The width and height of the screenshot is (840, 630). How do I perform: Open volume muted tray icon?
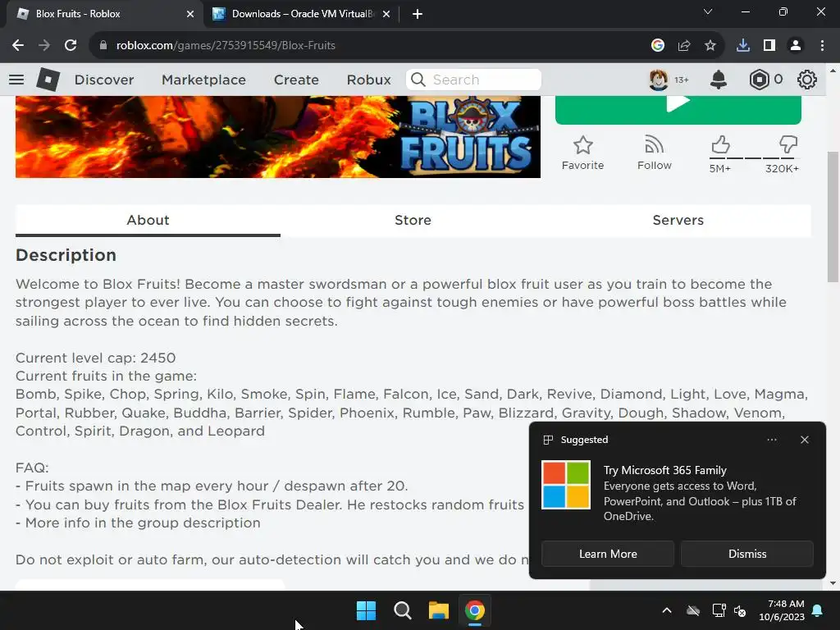[x=740, y=610]
